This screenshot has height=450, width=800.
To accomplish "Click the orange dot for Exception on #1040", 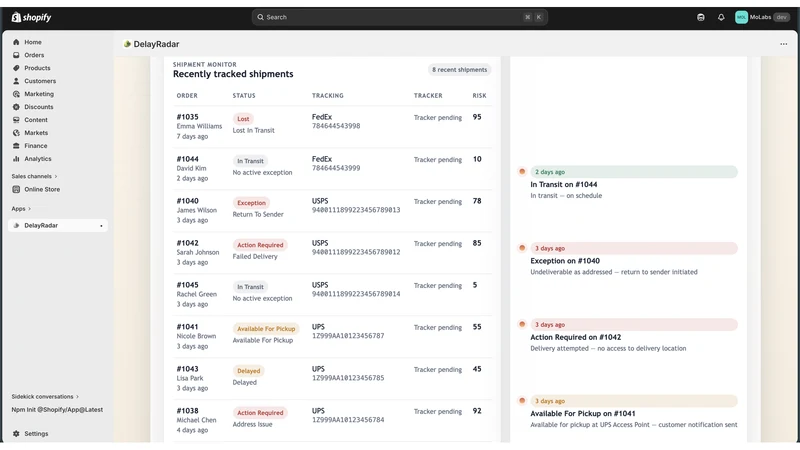I will 522,248.
